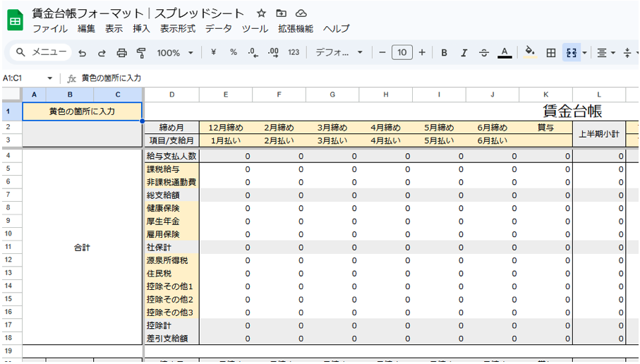The image size is (640, 364).
Task: Open the データ menu
Action: click(218, 29)
